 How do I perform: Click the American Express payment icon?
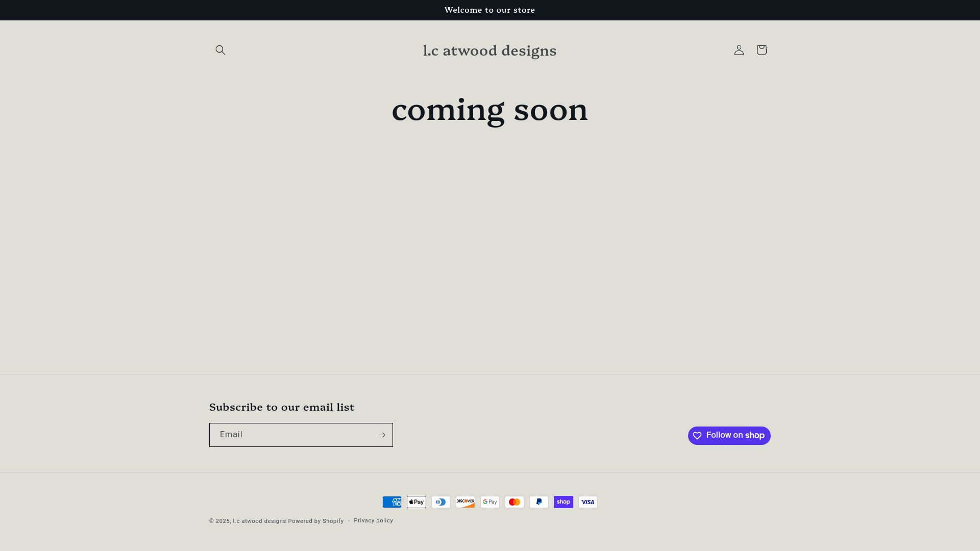pos(392,502)
